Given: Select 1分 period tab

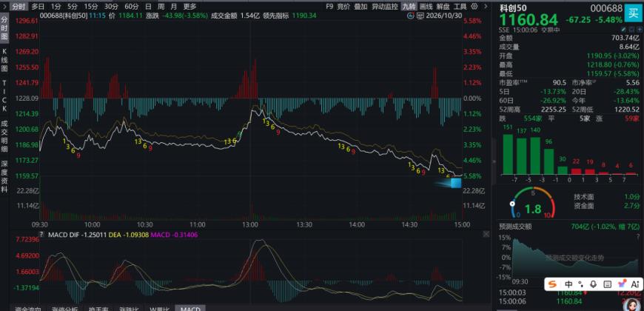Looking at the screenshot, I should 56,7.
